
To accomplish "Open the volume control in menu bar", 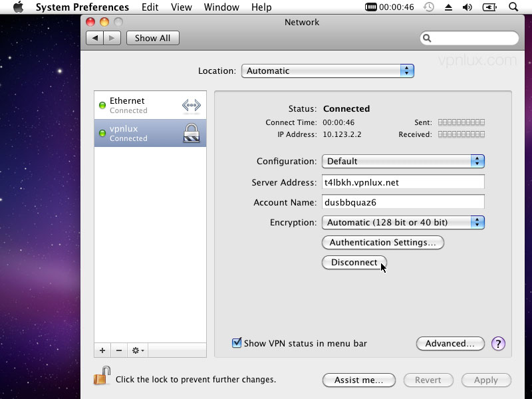I will coord(467,7).
